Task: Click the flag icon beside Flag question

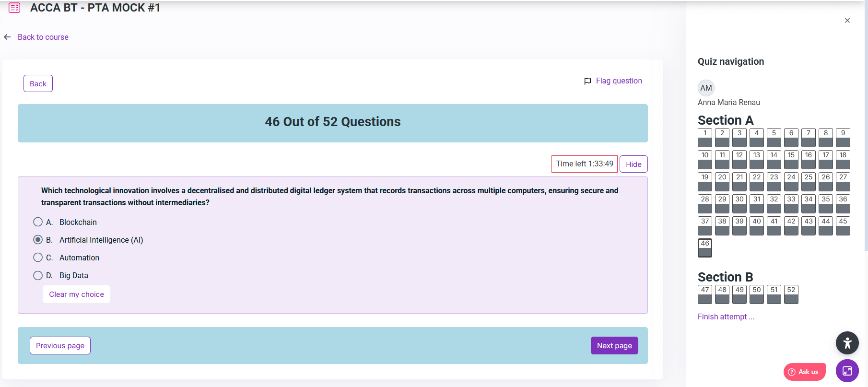Action: click(x=587, y=81)
